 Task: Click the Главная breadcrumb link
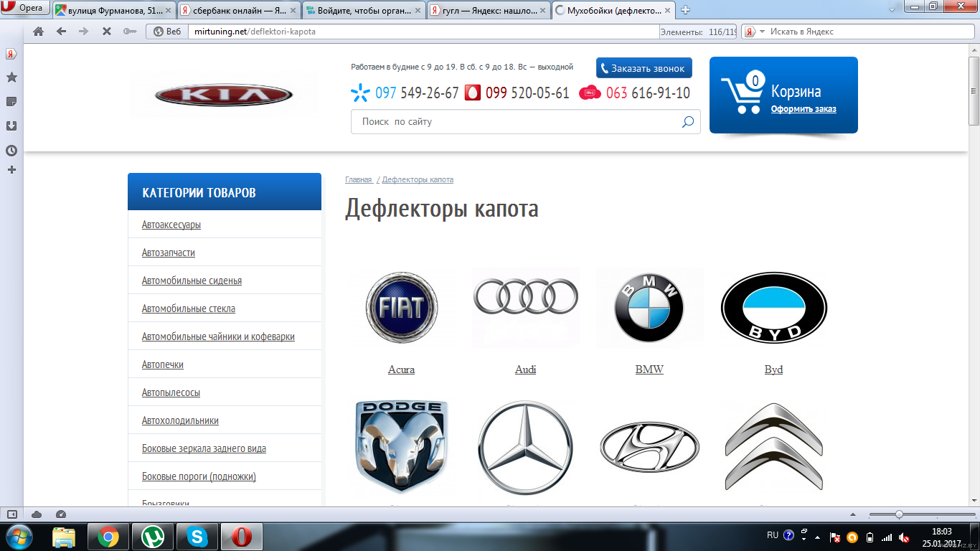point(359,179)
